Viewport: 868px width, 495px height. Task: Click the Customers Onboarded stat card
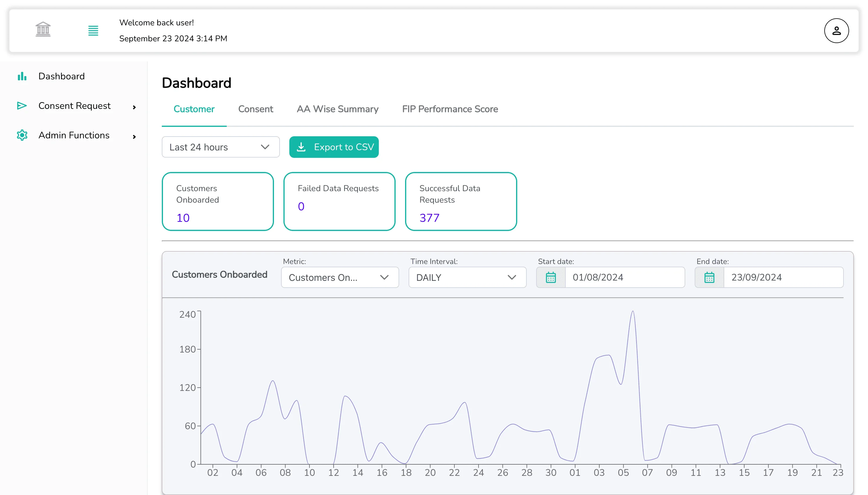[217, 201]
